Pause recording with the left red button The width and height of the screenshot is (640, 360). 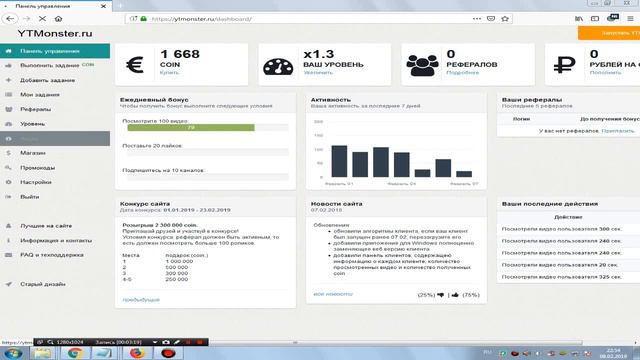point(188,342)
